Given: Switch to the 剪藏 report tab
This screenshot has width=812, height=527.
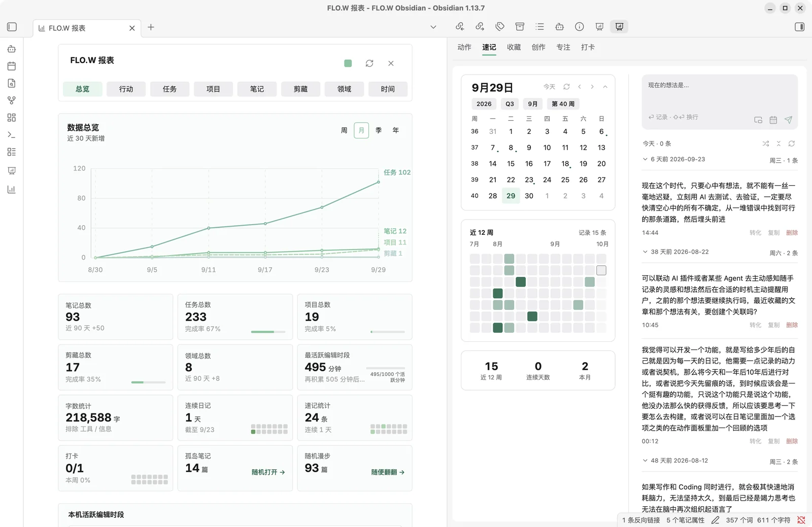Looking at the screenshot, I should (300, 89).
